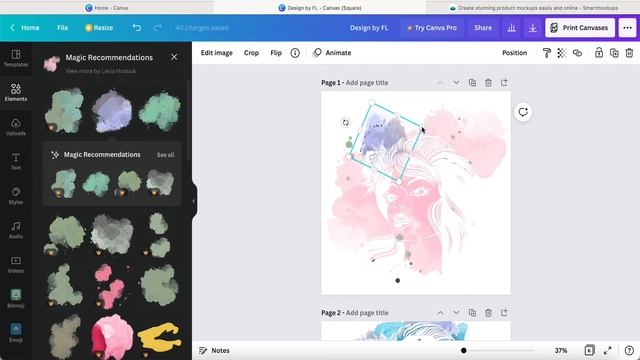Open the File menu

click(x=62, y=28)
